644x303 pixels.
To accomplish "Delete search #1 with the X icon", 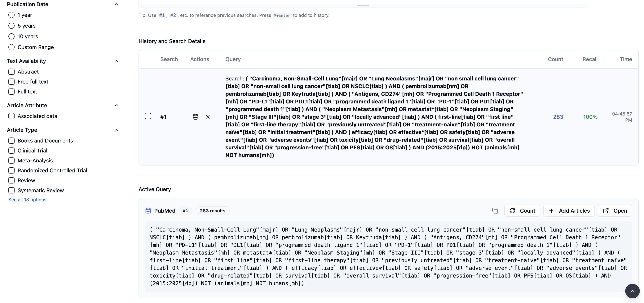I will click(208, 117).
